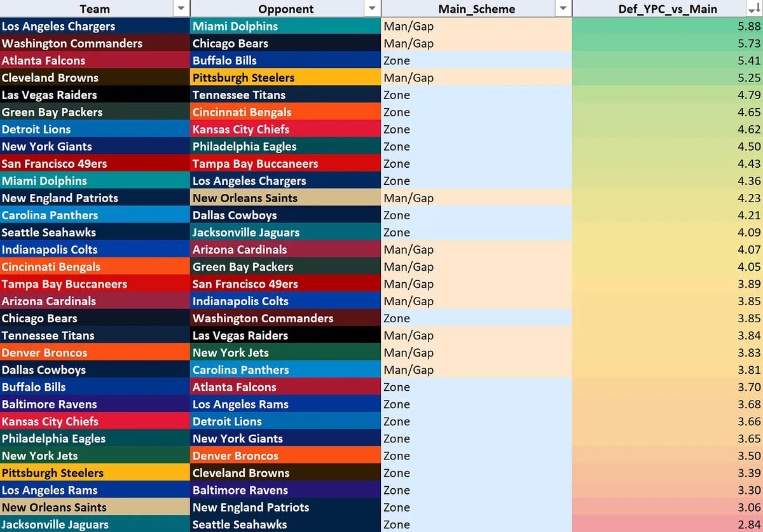Select the Las Vegas Raiders cell in Team column
Viewport: 763px width, 532px height.
95,95
